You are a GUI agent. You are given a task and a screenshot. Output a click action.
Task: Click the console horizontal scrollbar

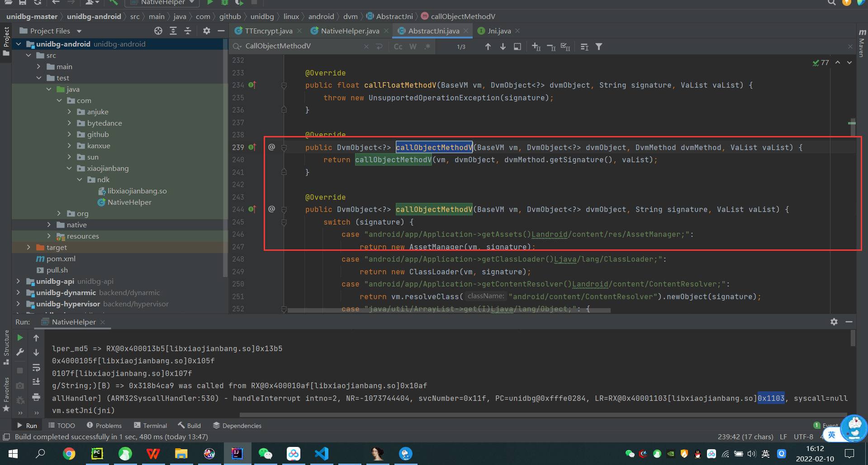click(x=543, y=415)
